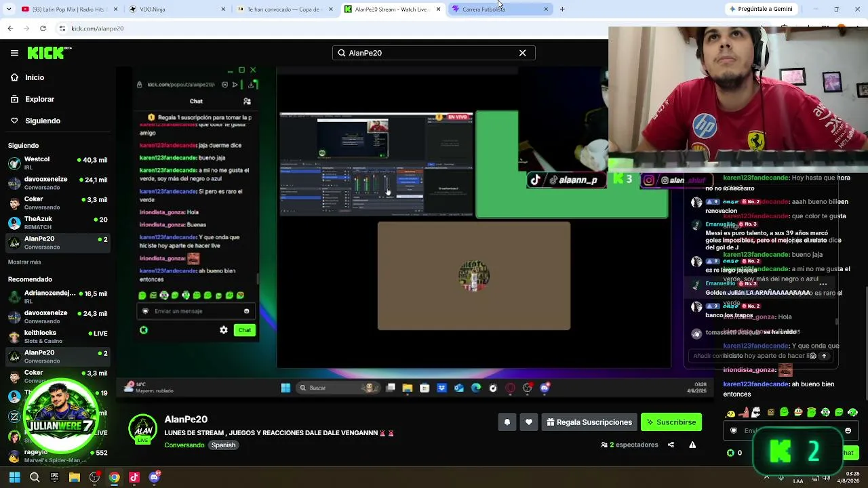Click the AlanPe20 channel avatar

(142, 429)
